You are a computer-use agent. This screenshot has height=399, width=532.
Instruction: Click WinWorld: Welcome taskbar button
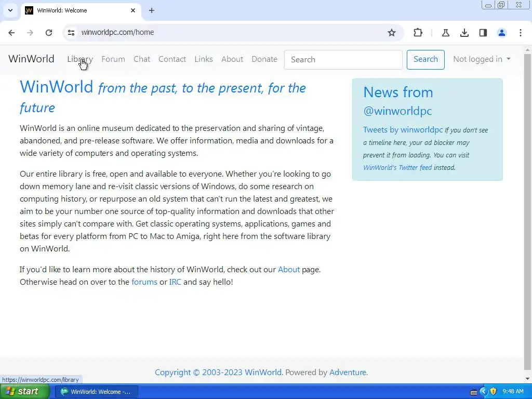pos(97,392)
